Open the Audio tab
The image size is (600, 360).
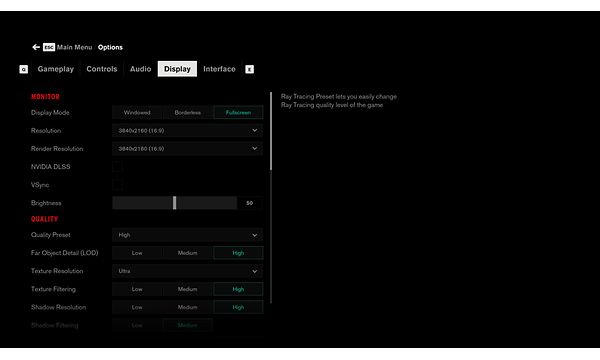(x=140, y=69)
